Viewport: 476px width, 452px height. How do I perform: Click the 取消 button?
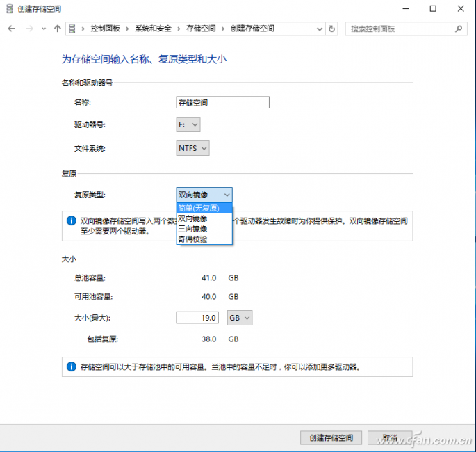(390, 437)
